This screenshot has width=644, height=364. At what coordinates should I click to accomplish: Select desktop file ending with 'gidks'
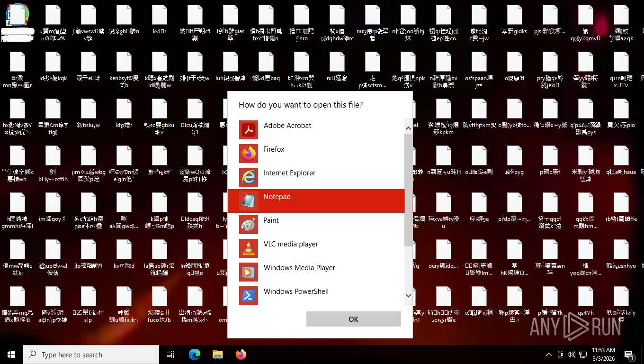515,19
